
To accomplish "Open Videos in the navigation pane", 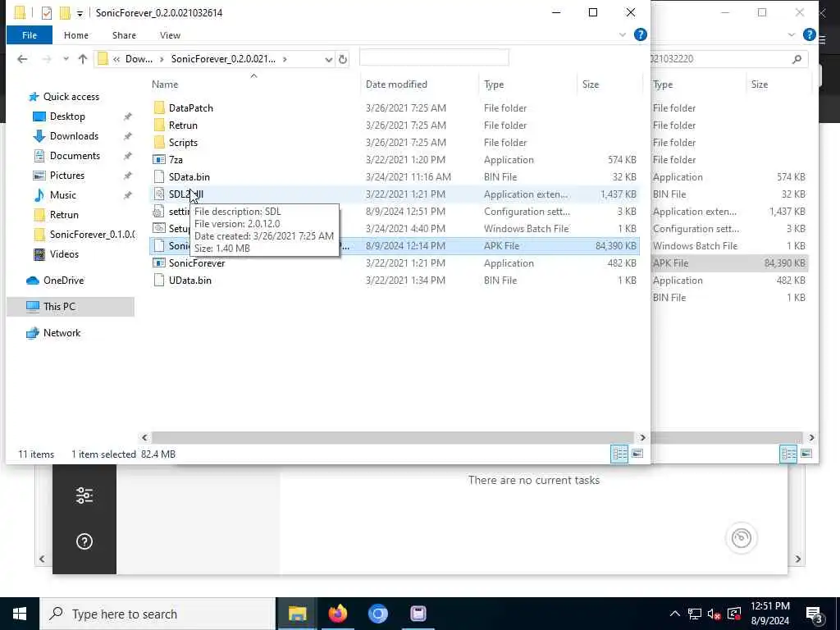I will pyautogui.click(x=64, y=254).
